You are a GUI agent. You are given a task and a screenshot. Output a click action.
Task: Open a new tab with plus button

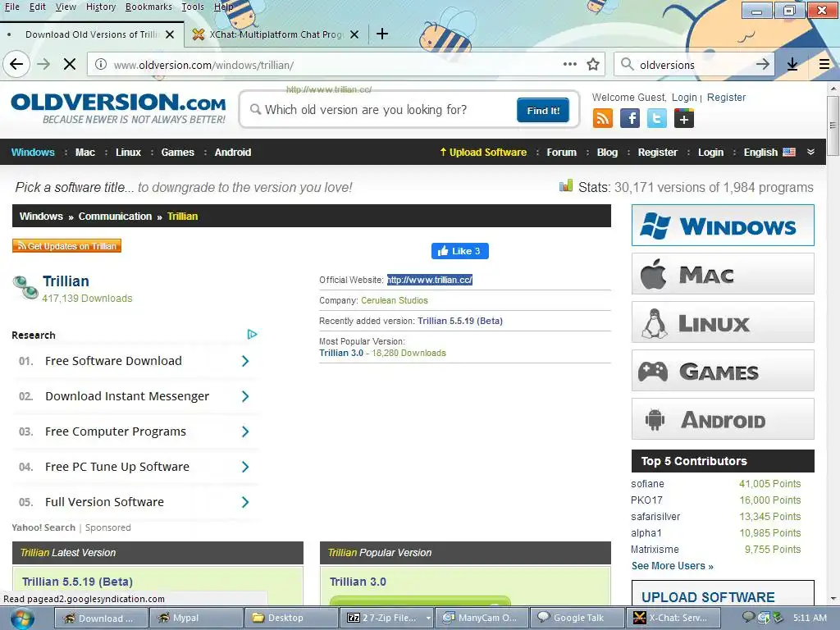click(382, 34)
